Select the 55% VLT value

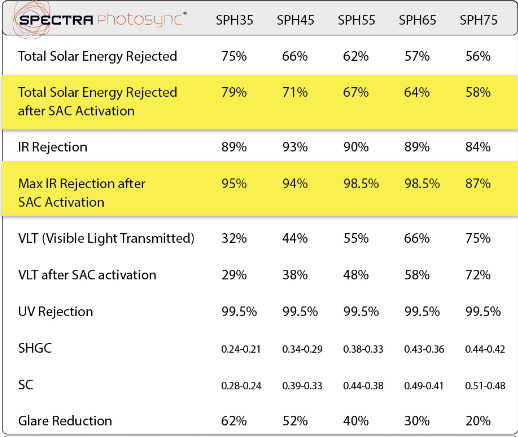click(356, 239)
